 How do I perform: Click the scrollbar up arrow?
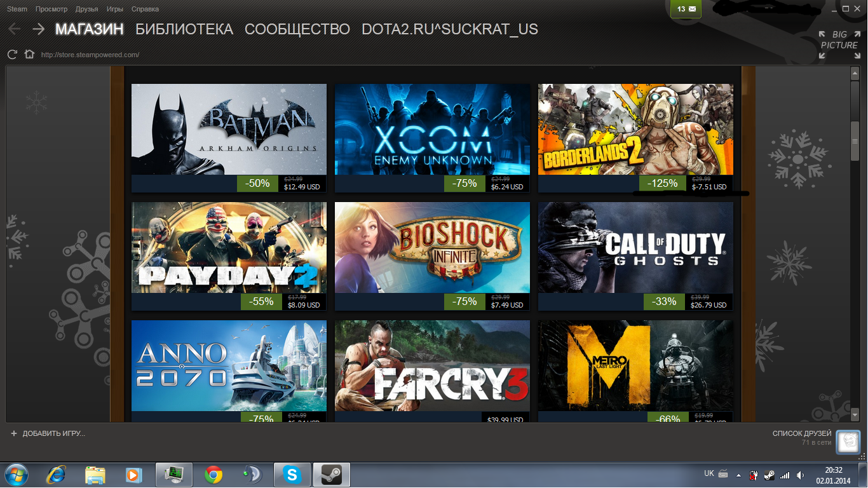855,73
